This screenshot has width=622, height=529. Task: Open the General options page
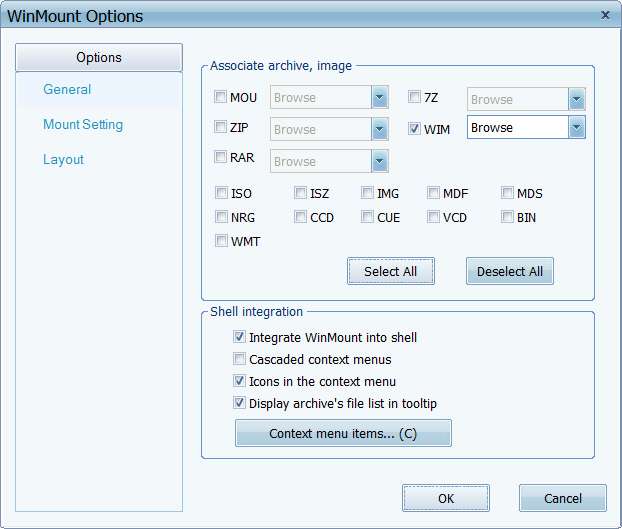pos(67,89)
